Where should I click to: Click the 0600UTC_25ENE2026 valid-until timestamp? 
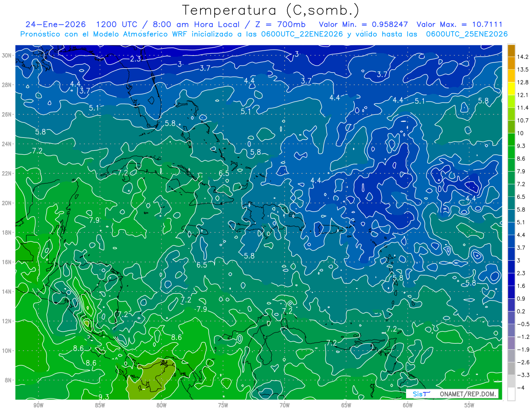point(466,34)
